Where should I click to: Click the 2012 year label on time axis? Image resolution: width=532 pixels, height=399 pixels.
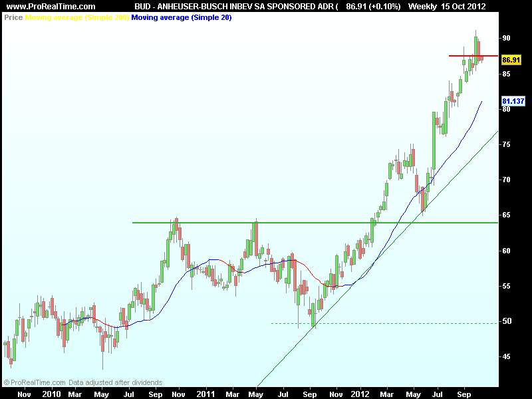tap(360, 394)
